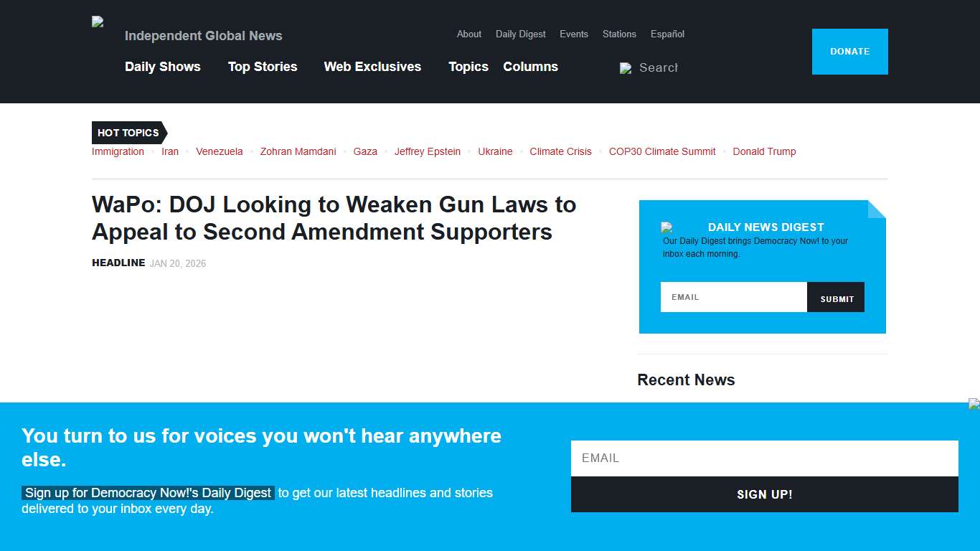Screen dimensions: 980x551
Task: Switch to the Español version
Action: pos(667,34)
